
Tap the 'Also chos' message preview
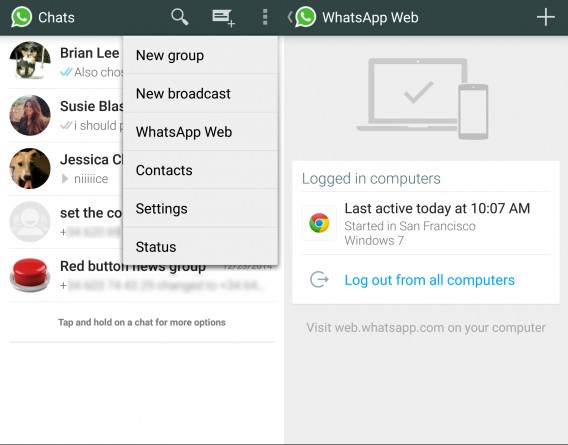pyautogui.click(x=99, y=72)
